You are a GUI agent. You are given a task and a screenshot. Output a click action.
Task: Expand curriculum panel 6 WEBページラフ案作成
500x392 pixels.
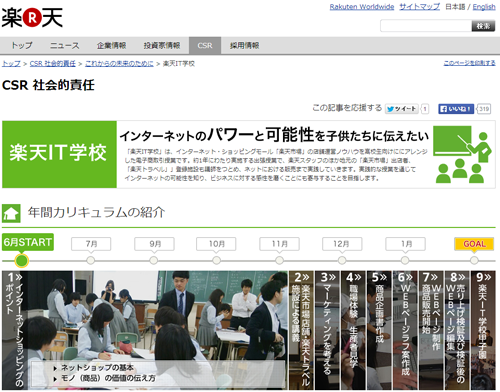click(x=405, y=330)
